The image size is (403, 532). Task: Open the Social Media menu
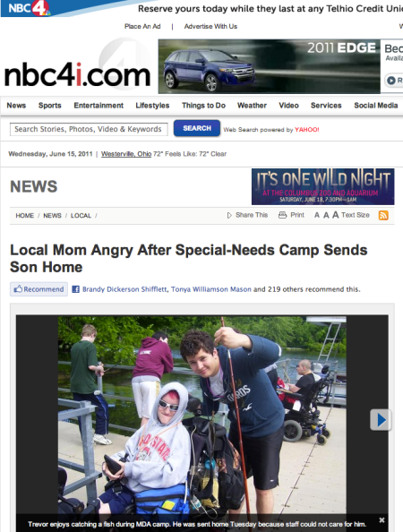point(375,106)
